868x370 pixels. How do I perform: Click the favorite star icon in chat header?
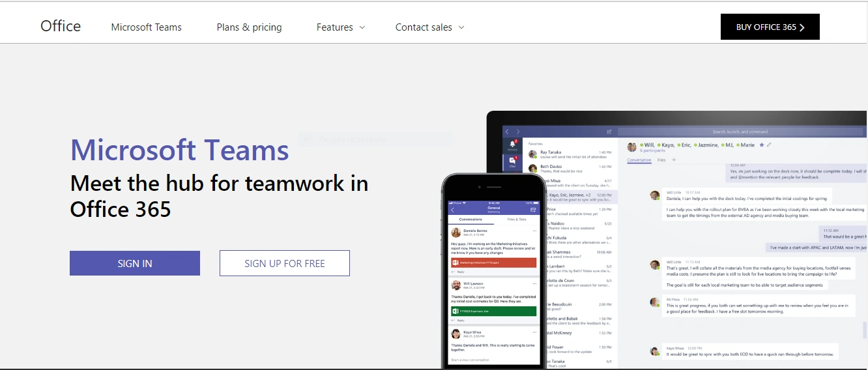tap(762, 145)
